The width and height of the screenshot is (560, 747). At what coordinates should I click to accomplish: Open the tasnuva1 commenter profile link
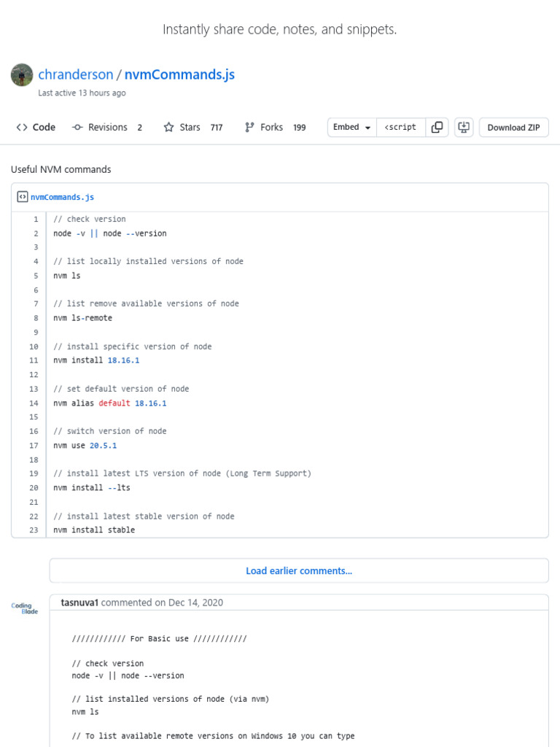pos(79,603)
